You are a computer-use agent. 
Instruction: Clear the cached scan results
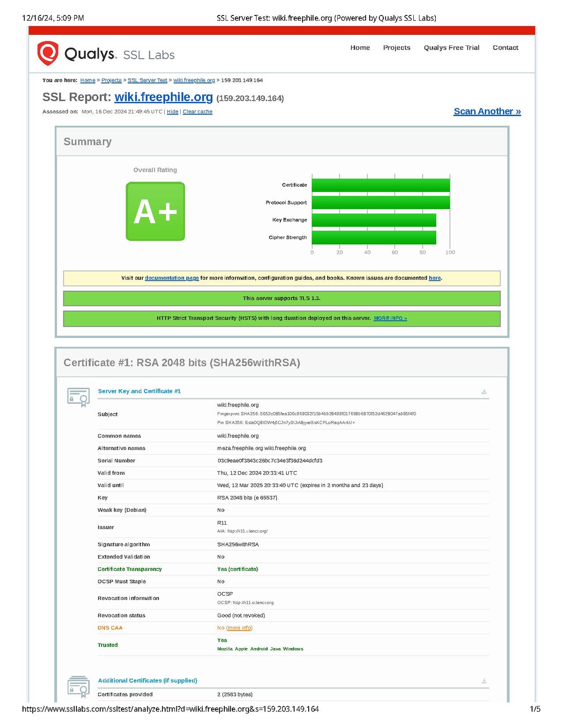click(x=198, y=112)
